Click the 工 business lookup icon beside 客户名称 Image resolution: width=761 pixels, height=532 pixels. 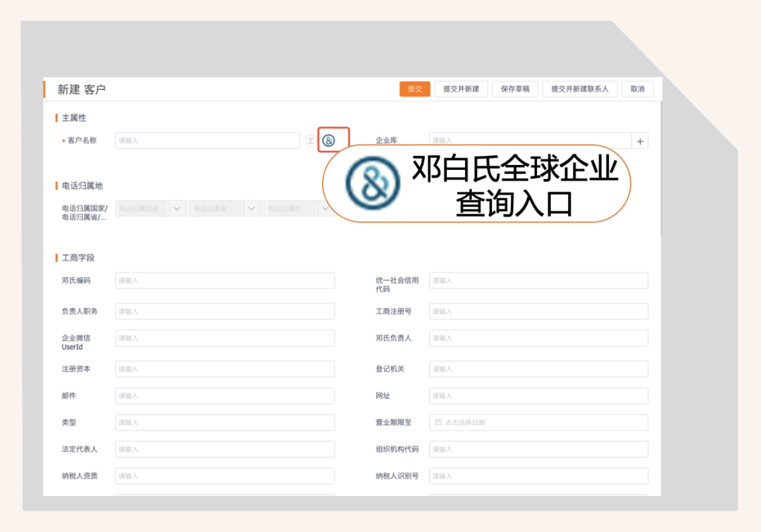(x=311, y=141)
